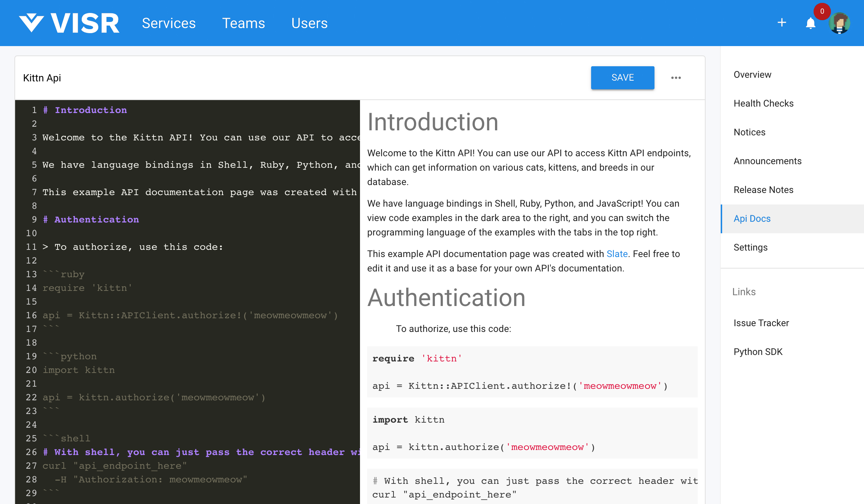Click editor line '# Authentication'
The width and height of the screenshot is (864, 504).
click(91, 220)
